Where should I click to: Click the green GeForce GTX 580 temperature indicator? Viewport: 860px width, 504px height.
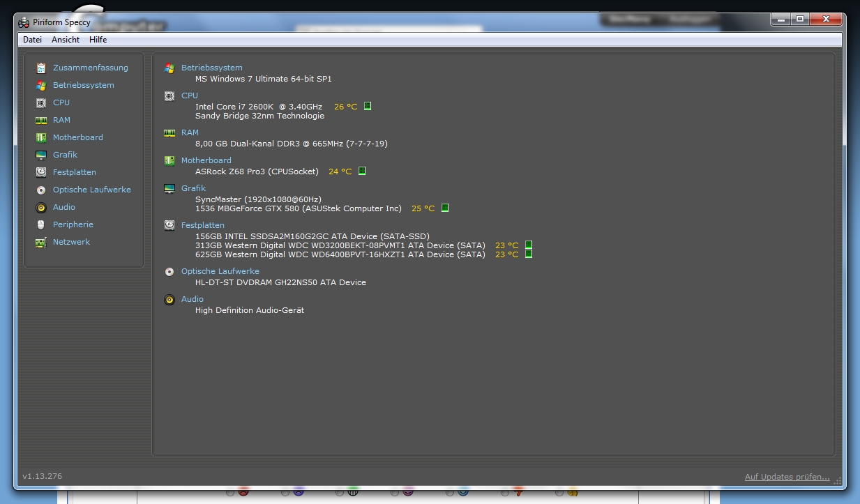[x=445, y=208]
